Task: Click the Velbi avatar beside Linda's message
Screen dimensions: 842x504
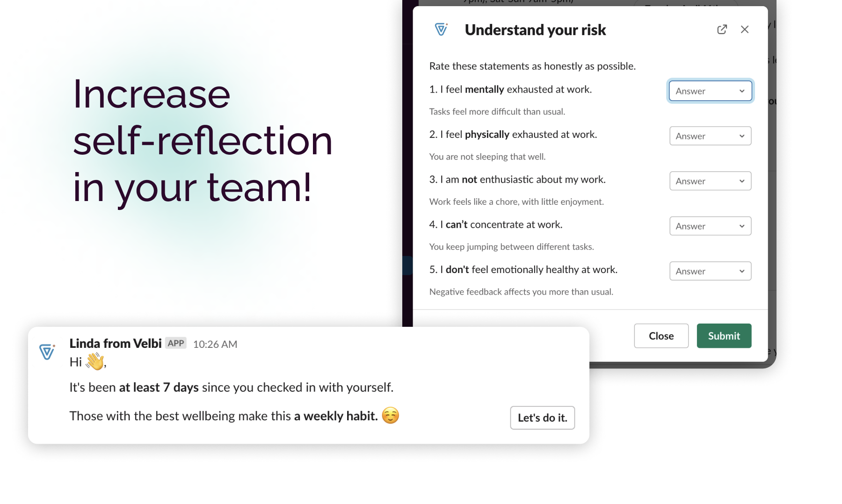Action: point(47,352)
